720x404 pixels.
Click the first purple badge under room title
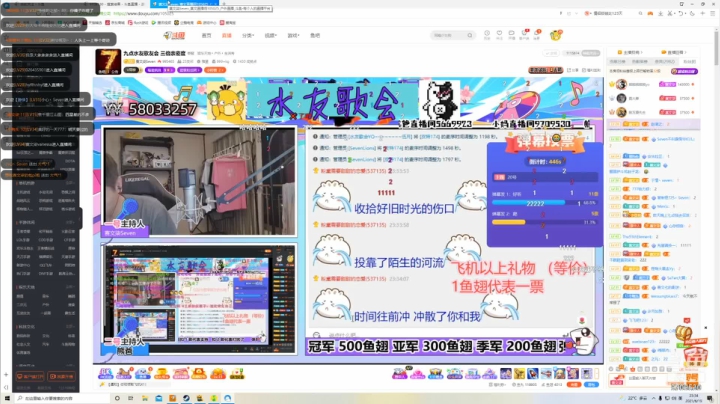pos(159,70)
